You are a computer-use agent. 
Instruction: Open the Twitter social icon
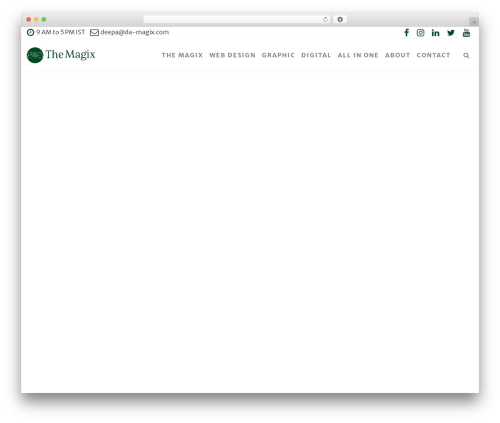[x=451, y=33]
